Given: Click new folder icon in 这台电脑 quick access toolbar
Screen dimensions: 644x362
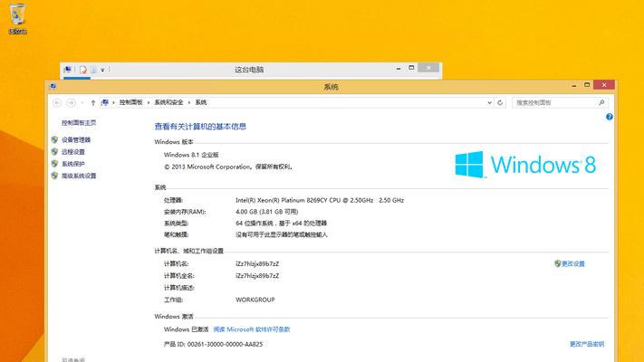Looking at the screenshot, I should tap(93, 70).
